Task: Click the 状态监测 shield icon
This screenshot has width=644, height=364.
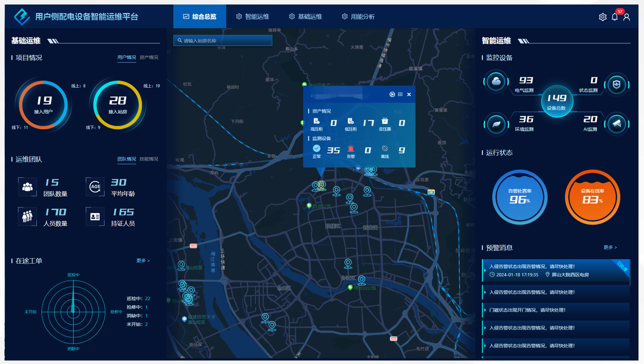Action: (x=617, y=84)
